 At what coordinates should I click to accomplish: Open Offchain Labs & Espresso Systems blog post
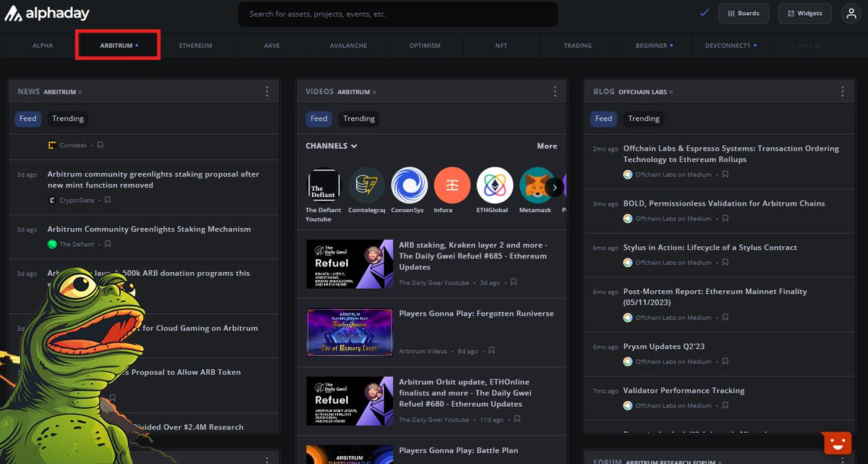(731, 154)
